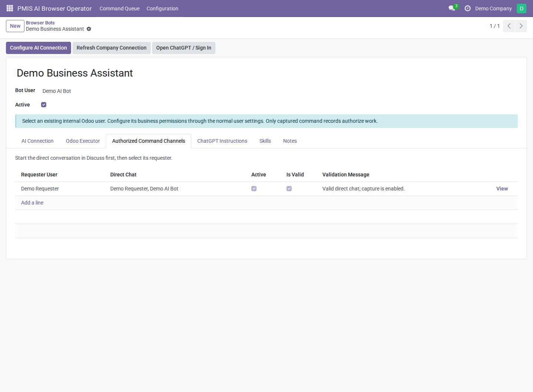Switch to the Odoo Executor tab
The image size is (533, 392).
83,141
